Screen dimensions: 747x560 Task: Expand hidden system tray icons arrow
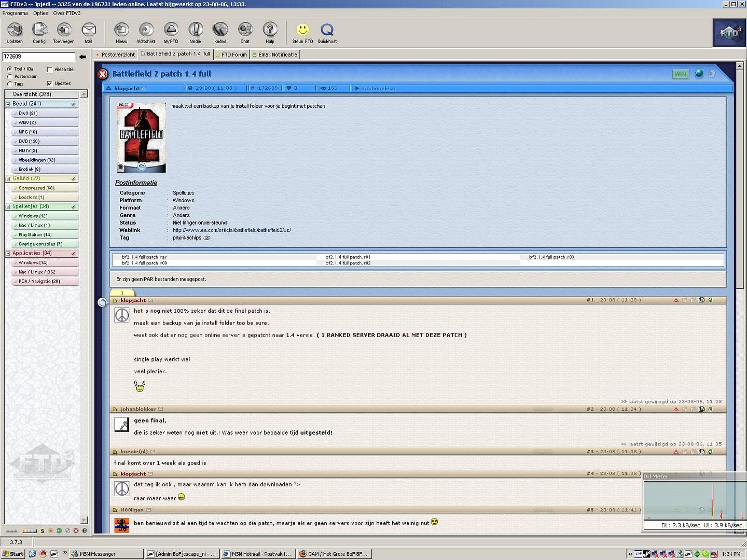(630, 554)
